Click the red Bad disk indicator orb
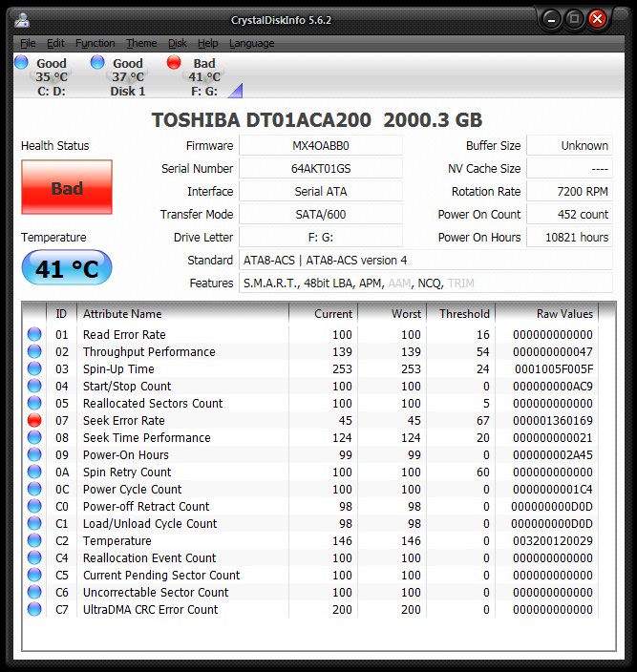This screenshot has width=637, height=672. (174, 63)
